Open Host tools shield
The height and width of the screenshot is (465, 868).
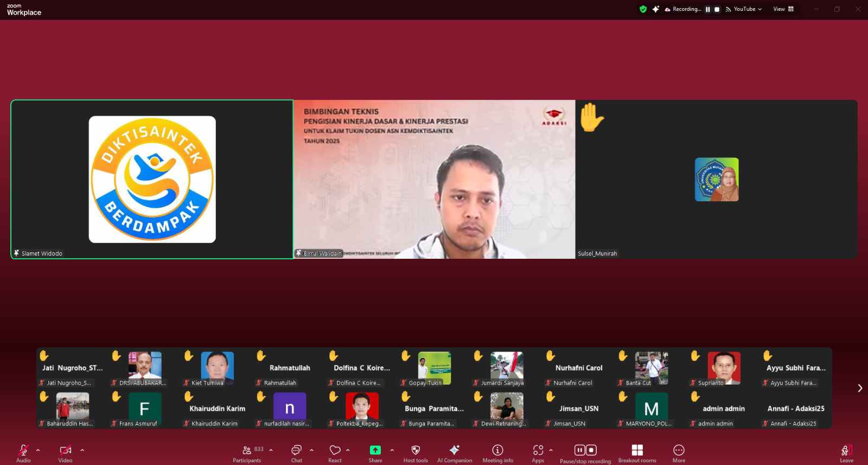pyautogui.click(x=416, y=453)
